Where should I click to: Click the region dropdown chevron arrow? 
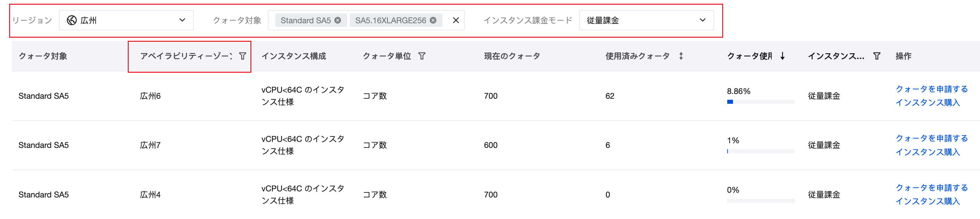pyautogui.click(x=182, y=21)
